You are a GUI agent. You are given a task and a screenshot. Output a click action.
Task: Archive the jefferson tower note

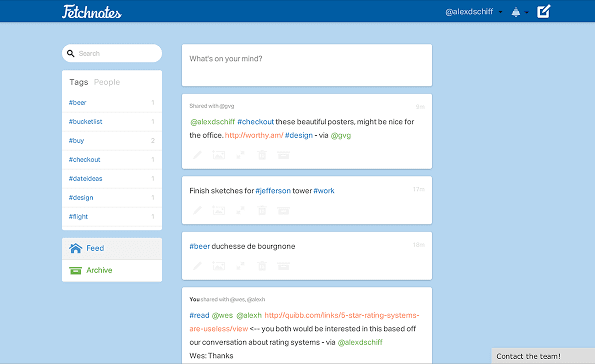coord(283,210)
